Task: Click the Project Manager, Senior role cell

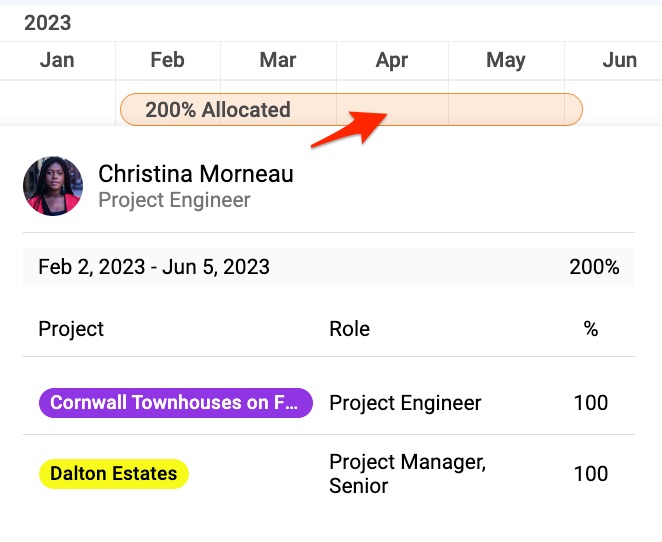Action: pos(408,474)
